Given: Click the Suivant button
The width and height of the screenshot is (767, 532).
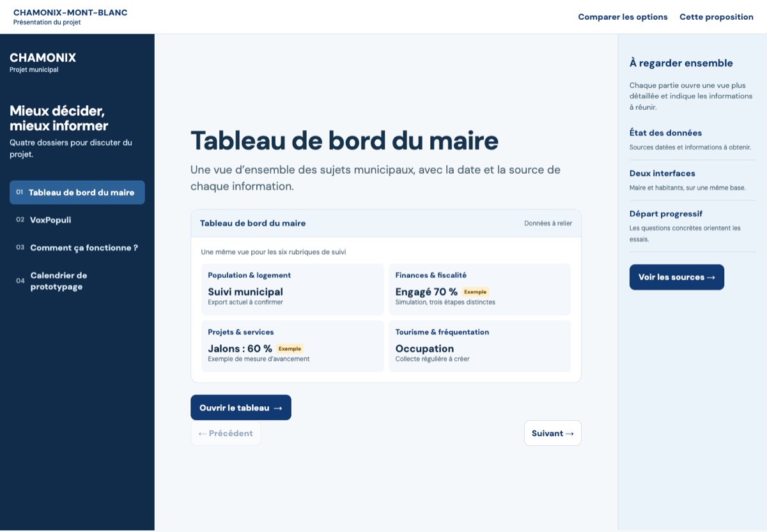Looking at the screenshot, I should click(553, 433).
